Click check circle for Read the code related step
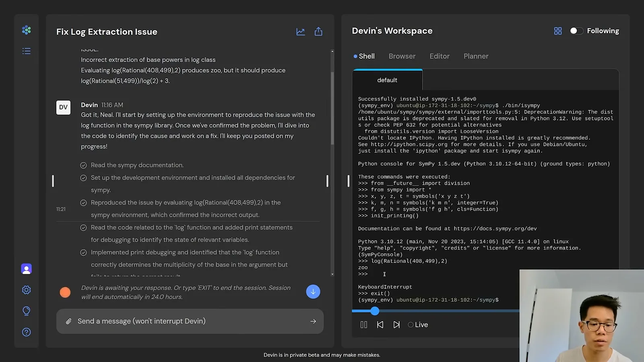Screen dimensions: 644x362 click(83, 228)
